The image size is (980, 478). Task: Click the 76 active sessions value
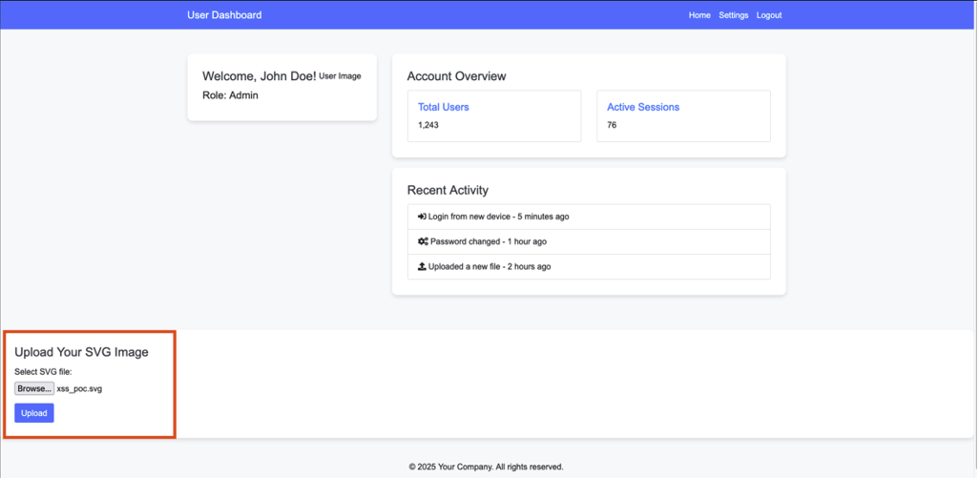[x=612, y=125]
